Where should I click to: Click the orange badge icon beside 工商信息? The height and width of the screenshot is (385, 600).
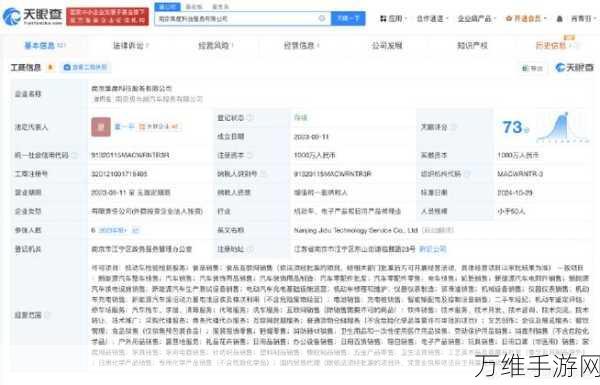tap(50, 68)
